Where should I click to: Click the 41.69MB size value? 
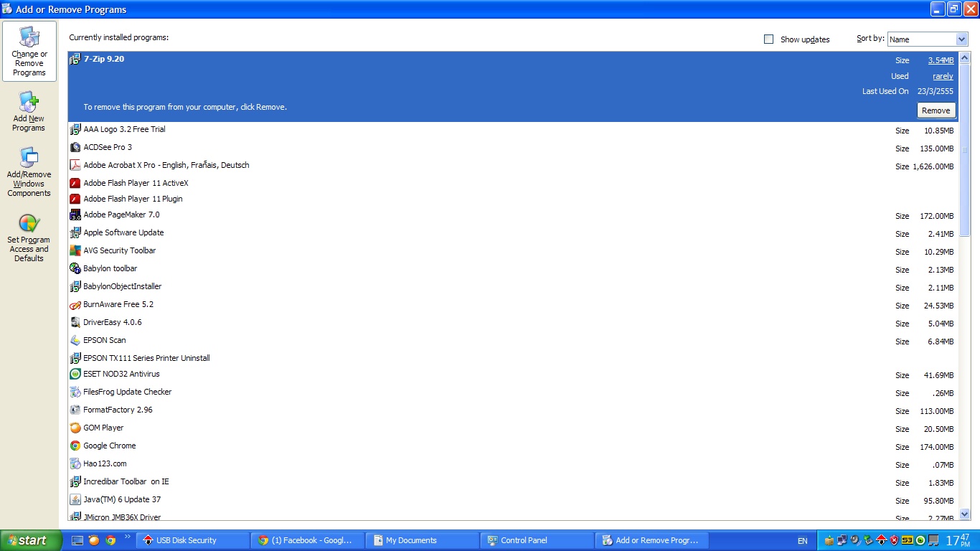(939, 376)
